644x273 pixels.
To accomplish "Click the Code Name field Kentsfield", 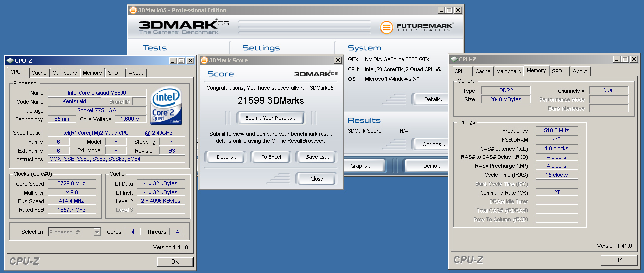I will [x=74, y=102].
